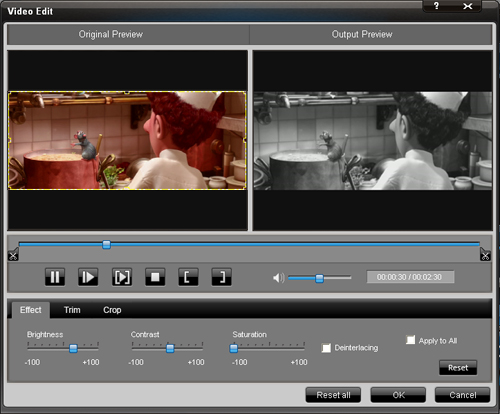The width and height of the screenshot is (500, 414).
Task: Click the left scissors trim marker
Action: 13,255
